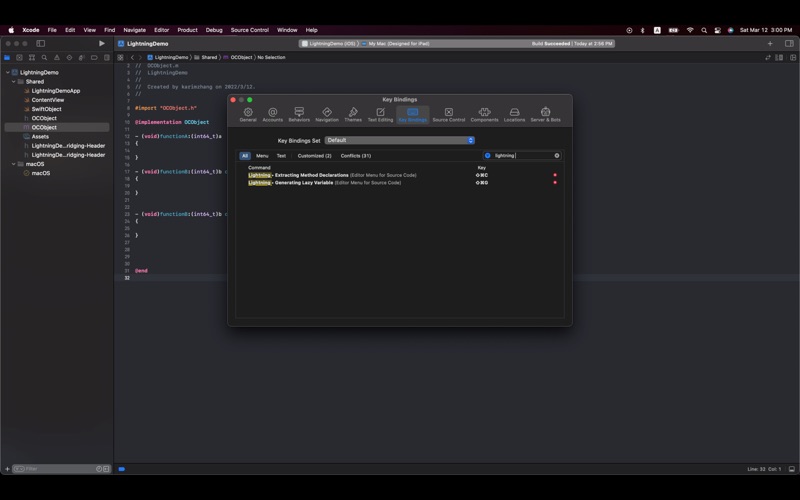Open Navigation preferences pane
Image resolution: width=800 pixels, height=500 pixels.
(327, 115)
